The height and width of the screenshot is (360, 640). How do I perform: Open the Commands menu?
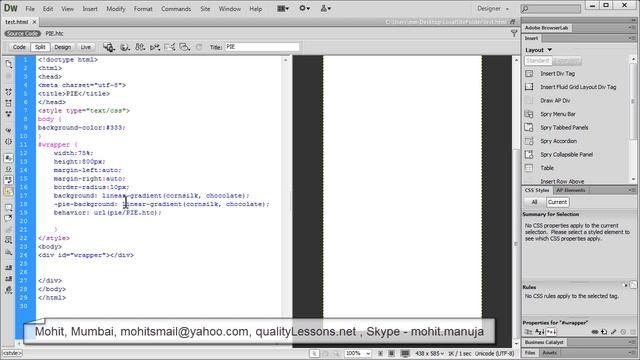176,9
